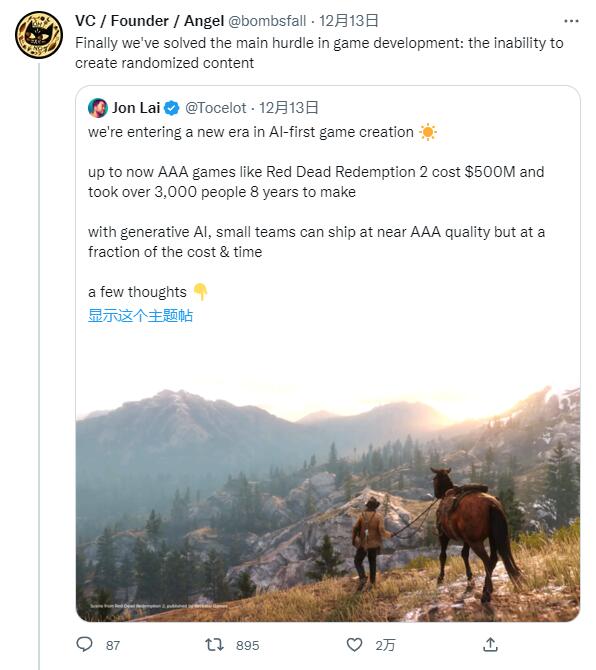Open share menu via upload arrow icon
This screenshot has height=670, width=596.
click(490, 644)
